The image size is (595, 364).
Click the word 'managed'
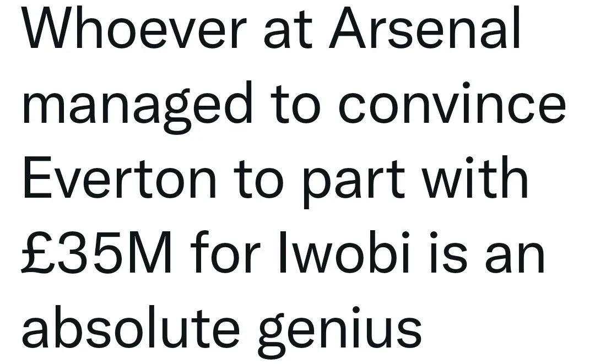pyautogui.click(x=138, y=105)
